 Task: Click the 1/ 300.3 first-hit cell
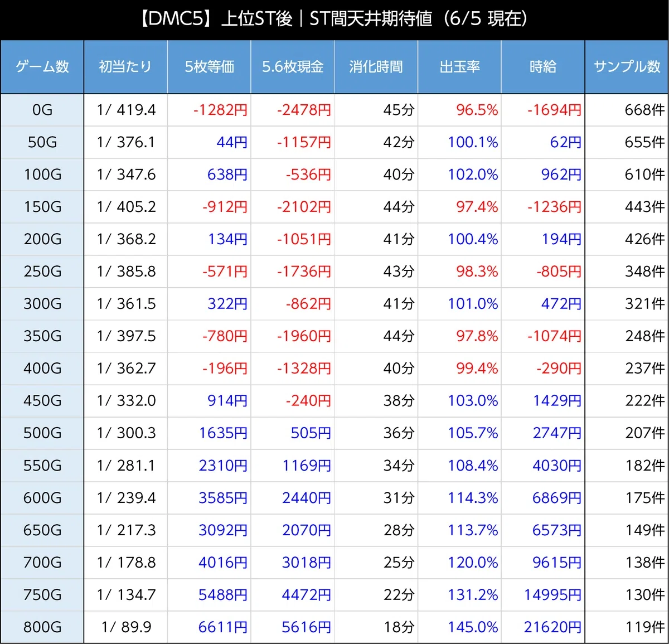click(x=125, y=433)
